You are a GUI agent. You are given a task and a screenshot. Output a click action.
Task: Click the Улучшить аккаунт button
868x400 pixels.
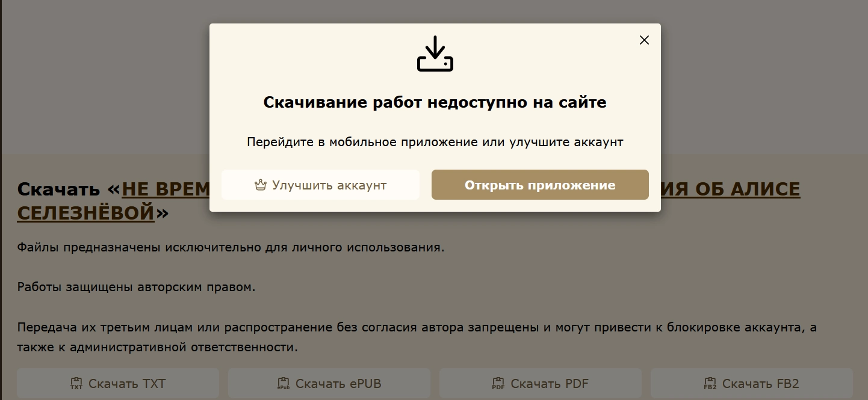click(x=320, y=185)
